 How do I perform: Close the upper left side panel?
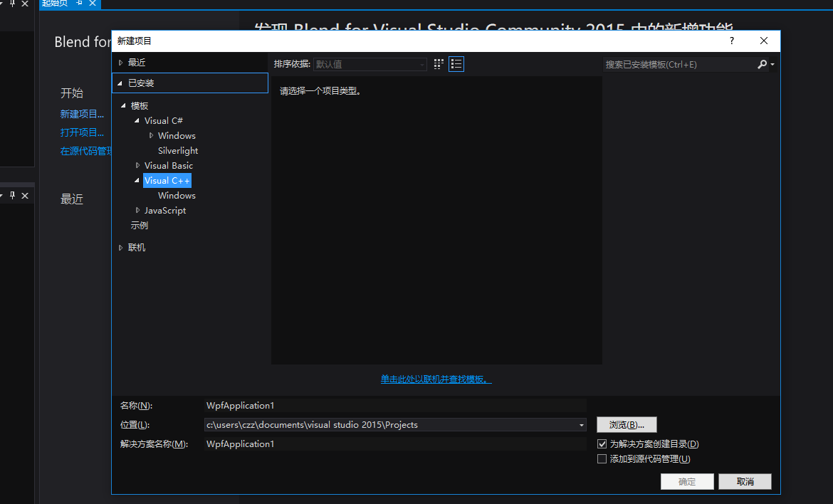coord(25,3)
